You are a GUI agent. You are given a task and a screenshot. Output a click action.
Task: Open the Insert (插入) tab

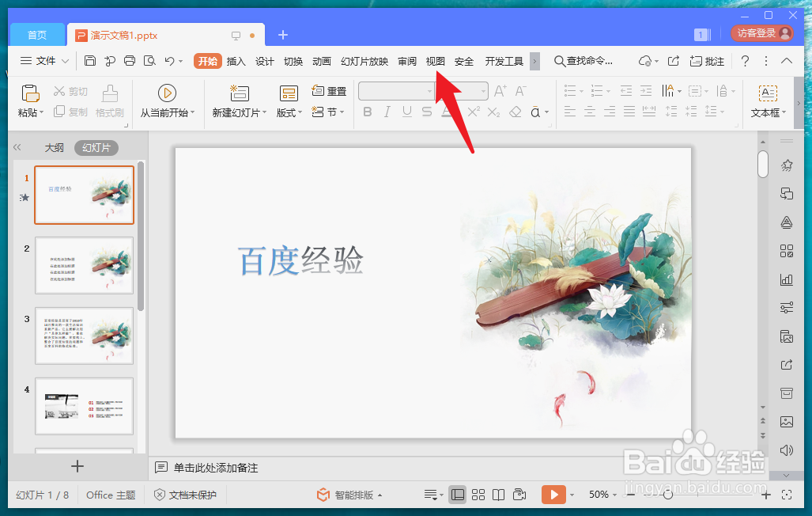point(236,61)
